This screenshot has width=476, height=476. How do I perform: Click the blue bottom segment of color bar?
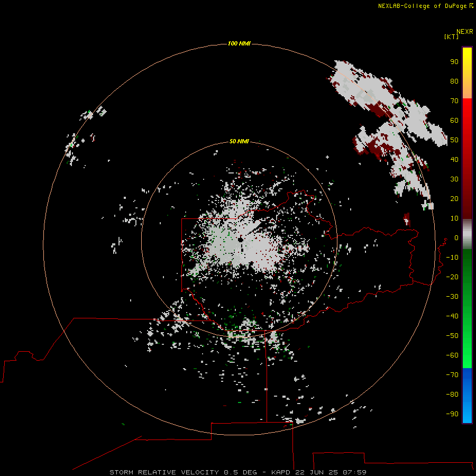point(467,396)
